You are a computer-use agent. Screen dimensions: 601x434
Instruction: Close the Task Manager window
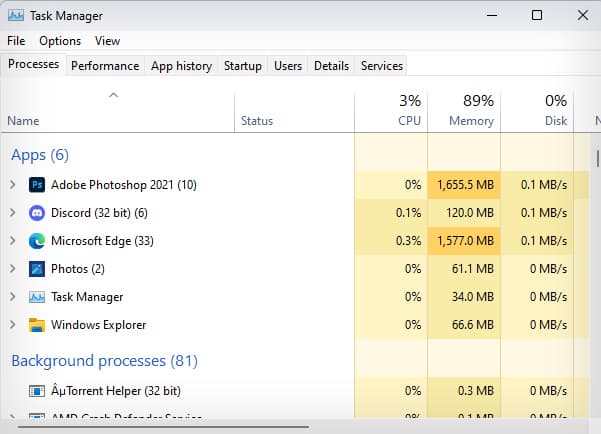click(583, 16)
